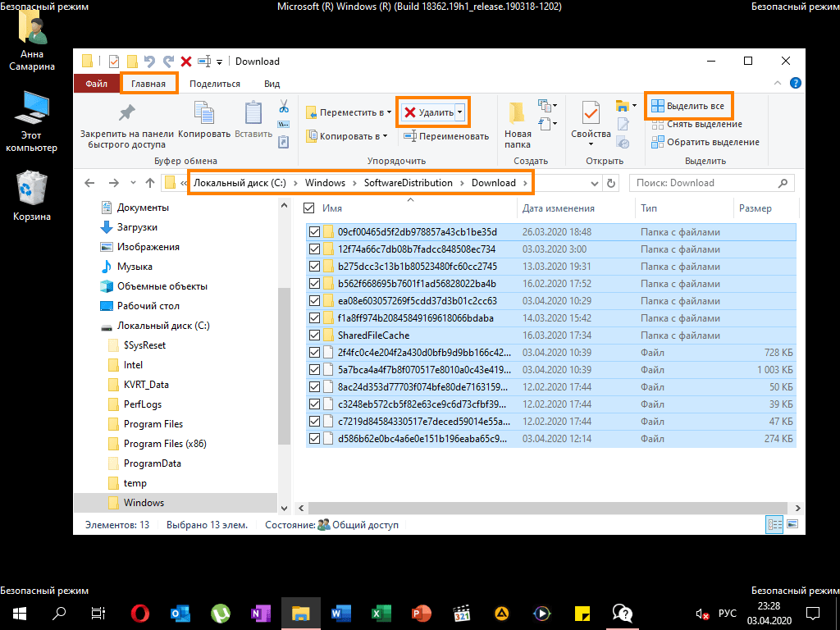This screenshot has width=840, height=630.
Task: Uncheck folder 12f74a66c7db08b7fadcc848508ec734
Action: (314, 249)
